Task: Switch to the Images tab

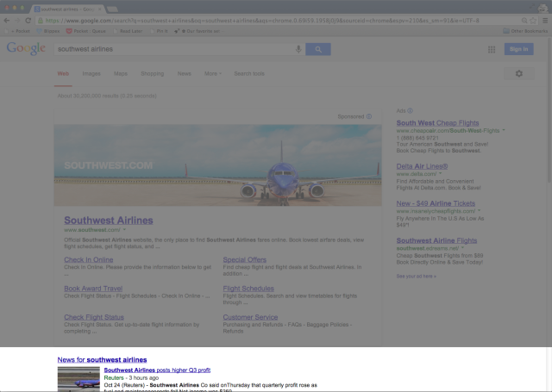Action: (x=91, y=74)
